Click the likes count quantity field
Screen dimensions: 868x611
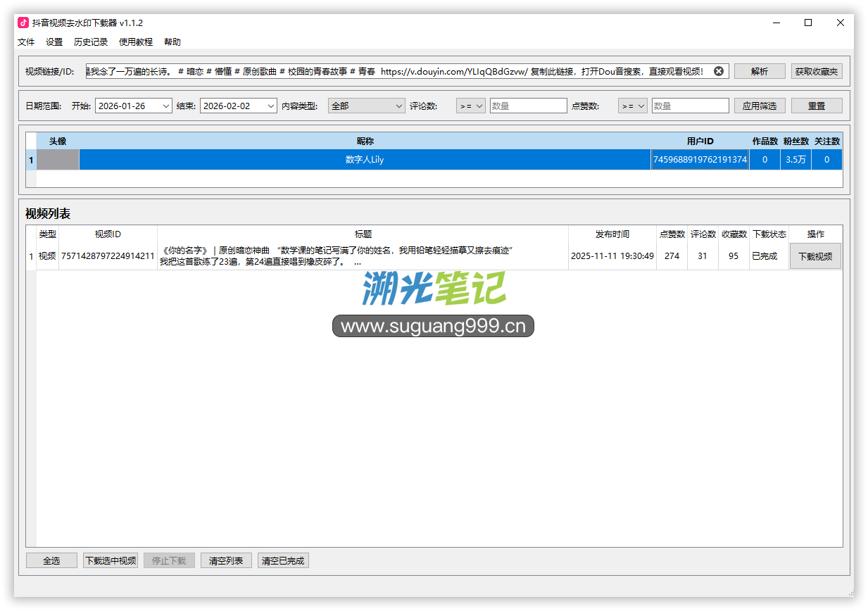pos(690,106)
